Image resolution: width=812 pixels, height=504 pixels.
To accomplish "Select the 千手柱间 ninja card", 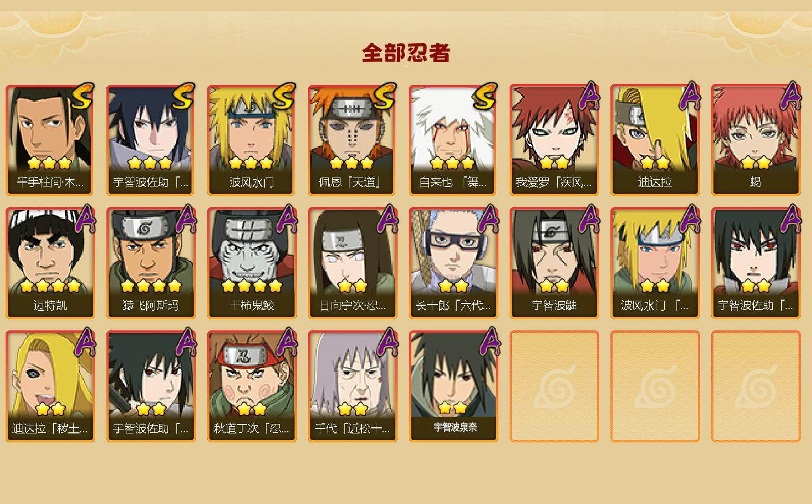I will click(x=50, y=140).
